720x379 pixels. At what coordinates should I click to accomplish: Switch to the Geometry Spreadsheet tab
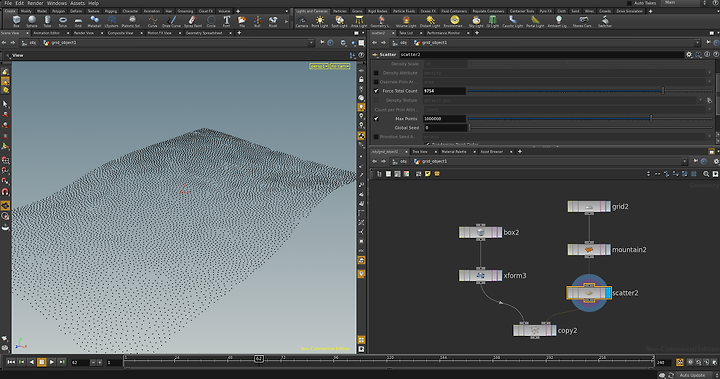click(204, 33)
